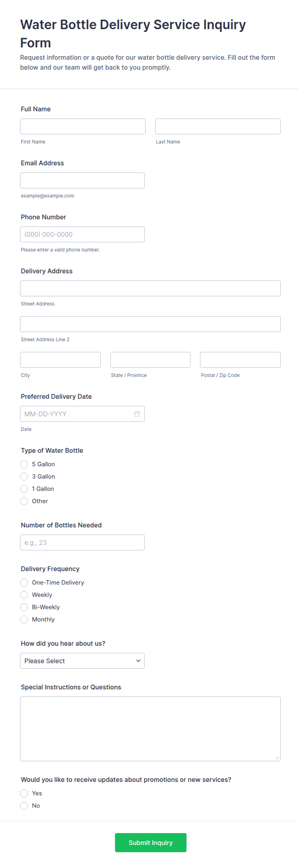Select the 1 Gallon radio option
Viewport: 298px width, 868px height.
(x=24, y=489)
